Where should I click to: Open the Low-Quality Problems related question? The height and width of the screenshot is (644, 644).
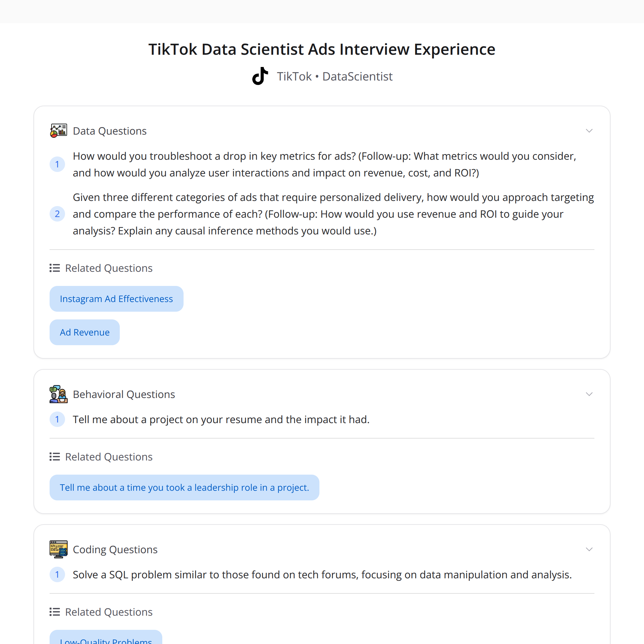coord(106,637)
